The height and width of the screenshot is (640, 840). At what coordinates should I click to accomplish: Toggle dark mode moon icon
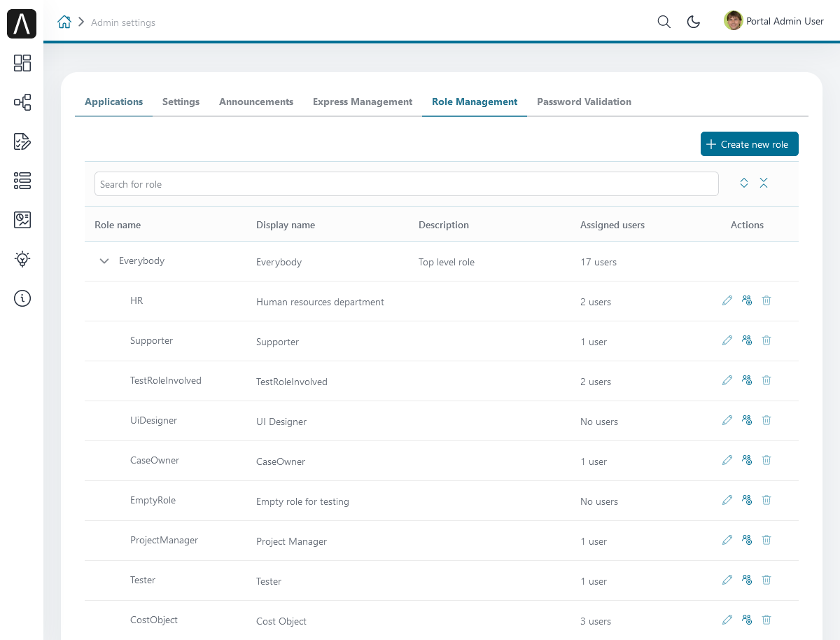coord(694,22)
